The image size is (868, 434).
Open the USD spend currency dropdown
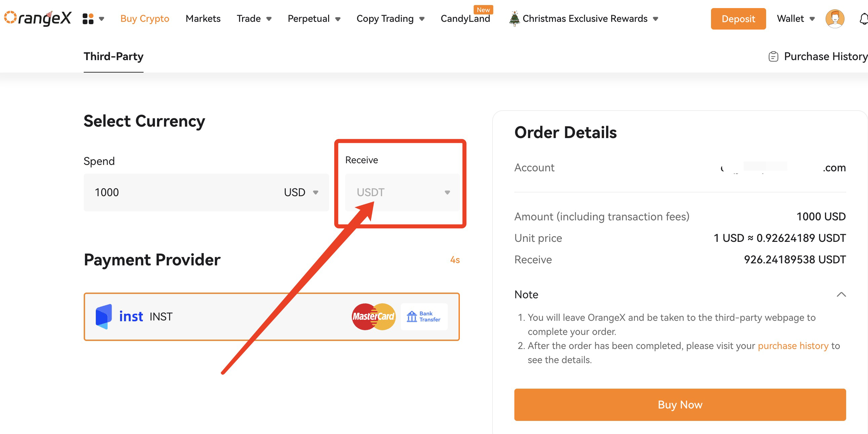pos(301,192)
